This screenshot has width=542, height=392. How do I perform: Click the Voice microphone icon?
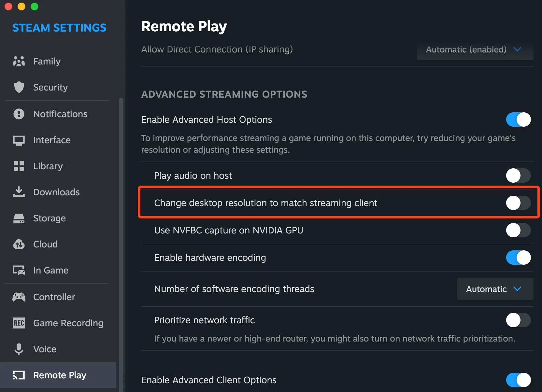(x=19, y=349)
